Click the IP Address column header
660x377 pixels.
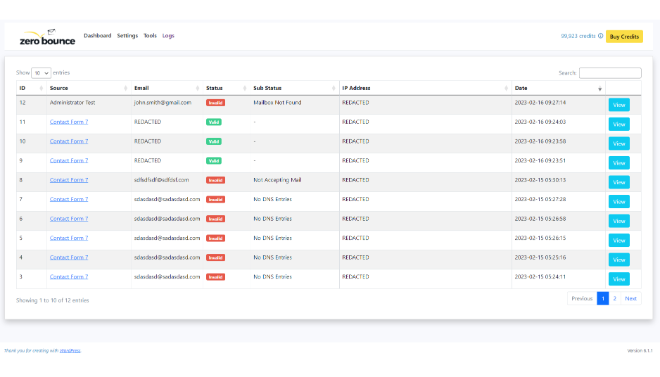[x=425, y=88]
